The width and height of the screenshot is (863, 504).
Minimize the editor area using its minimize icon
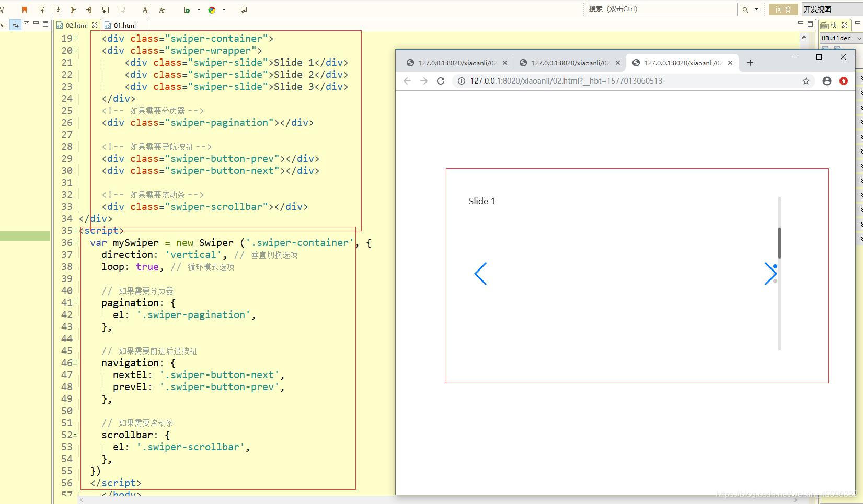coord(801,23)
